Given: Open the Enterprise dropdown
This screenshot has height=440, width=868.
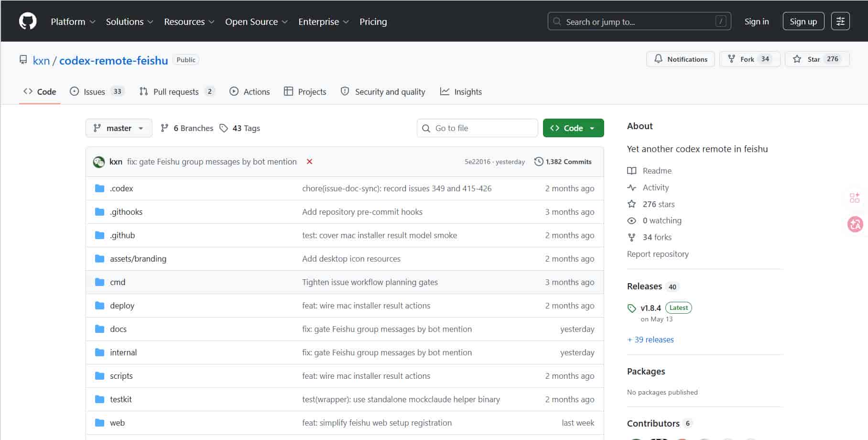Looking at the screenshot, I should (324, 22).
